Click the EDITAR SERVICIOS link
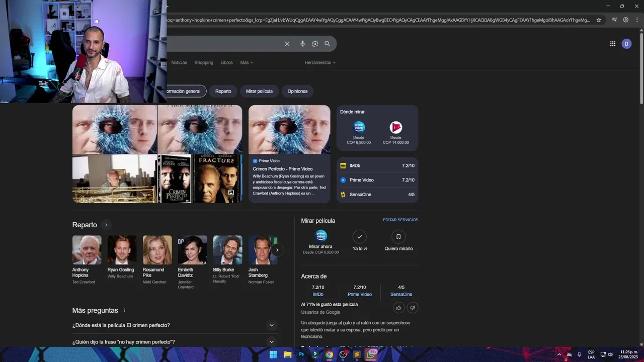The image size is (644, 362). pyautogui.click(x=400, y=220)
